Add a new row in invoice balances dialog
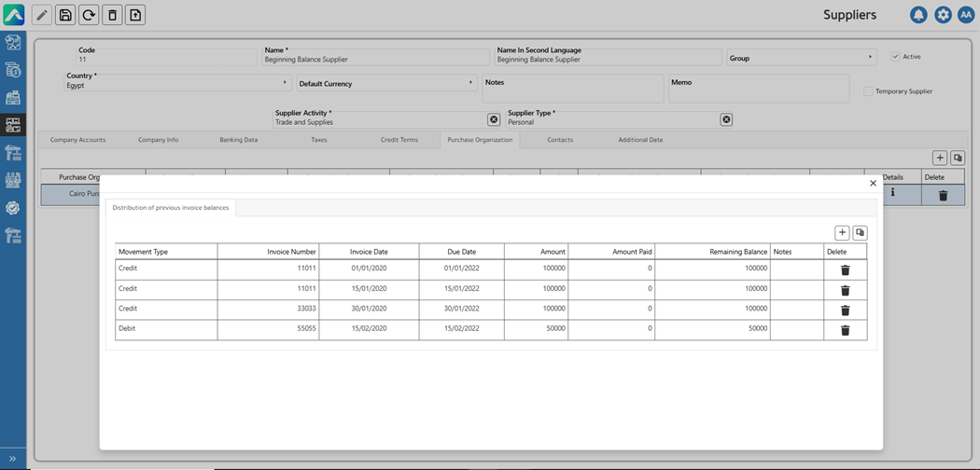The height and width of the screenshot is (470, 980). point(842,233)
